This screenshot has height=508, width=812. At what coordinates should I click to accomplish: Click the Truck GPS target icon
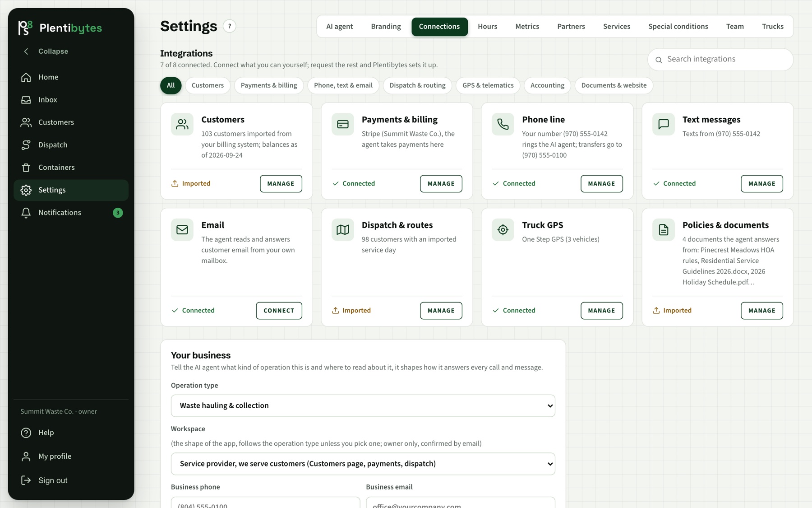503,230
